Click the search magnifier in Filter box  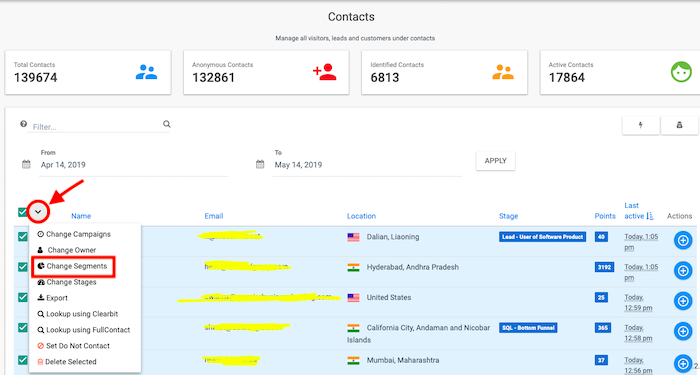(167, 124)
